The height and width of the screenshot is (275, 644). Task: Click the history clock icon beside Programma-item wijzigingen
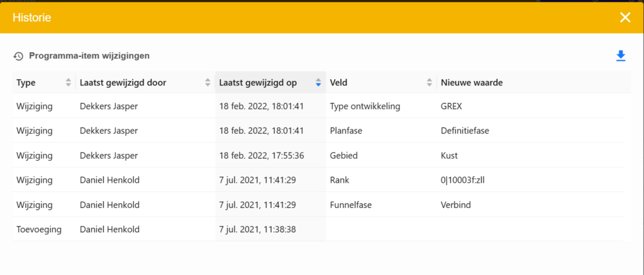click(x=18, y=56)
